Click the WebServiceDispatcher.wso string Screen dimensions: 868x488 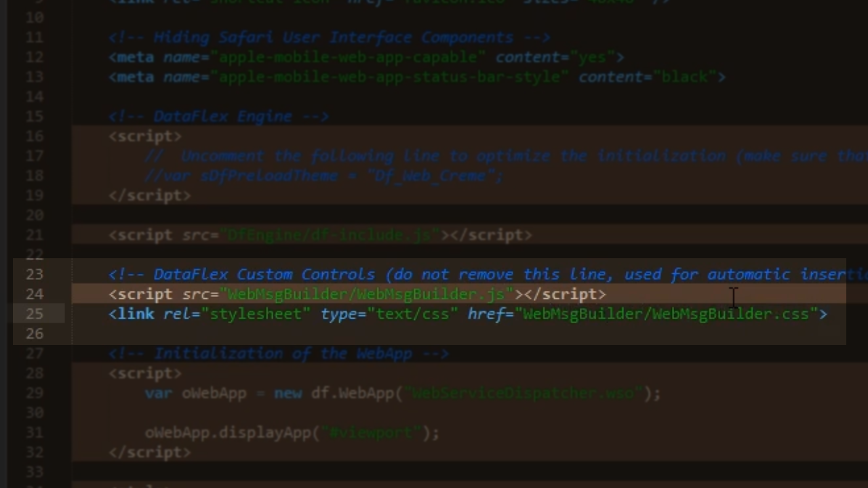tap(523, 393)
